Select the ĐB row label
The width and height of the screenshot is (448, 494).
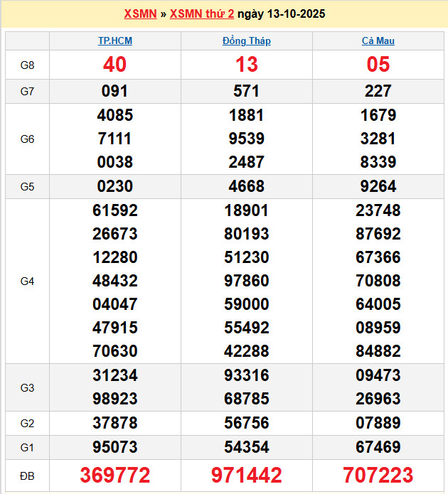(x=27, y=476)
